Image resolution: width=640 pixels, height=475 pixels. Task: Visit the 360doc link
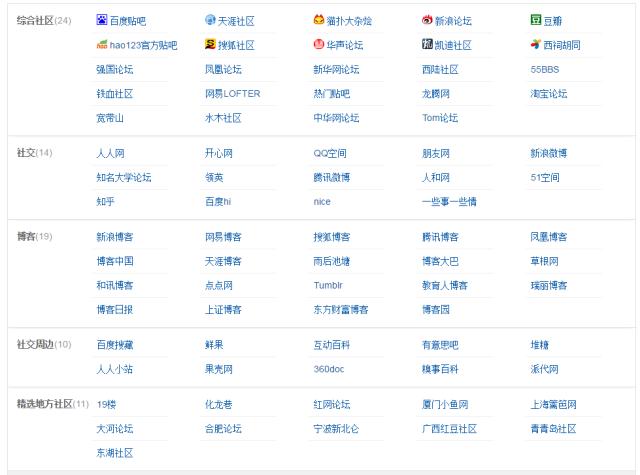pos(329,369)
